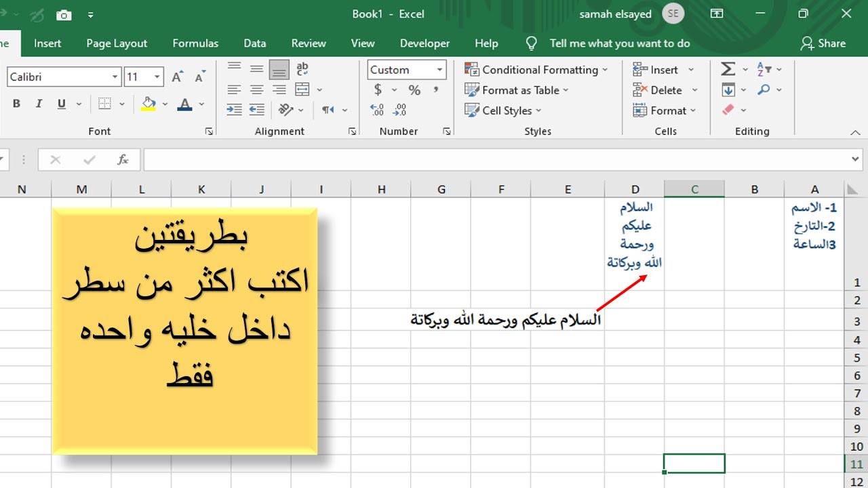Switch to the Page Layout tab
Viewport: 868px width, 488px height.
(117, 43)
